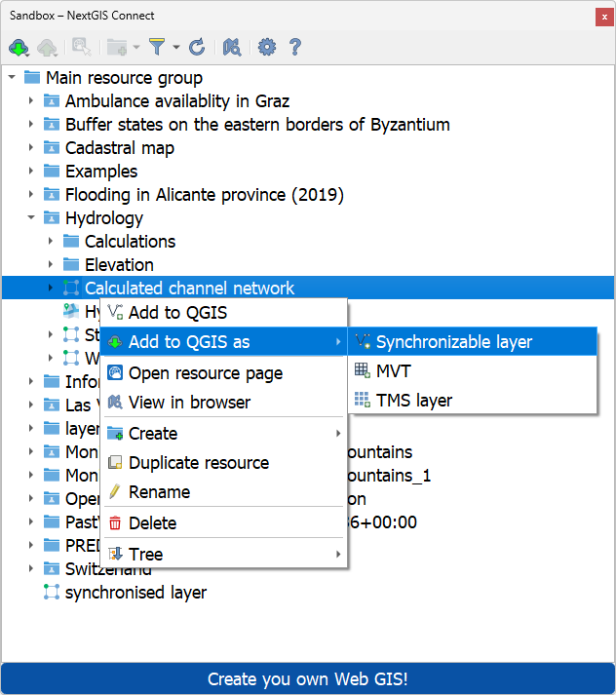Click the Delete trash can icon
This screenshot has width=616, height=695.
click(115, 523)
